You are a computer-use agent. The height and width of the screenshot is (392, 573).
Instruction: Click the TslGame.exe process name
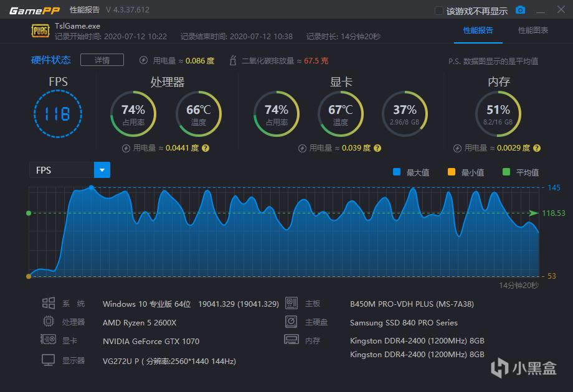click(x=77, y=26)
